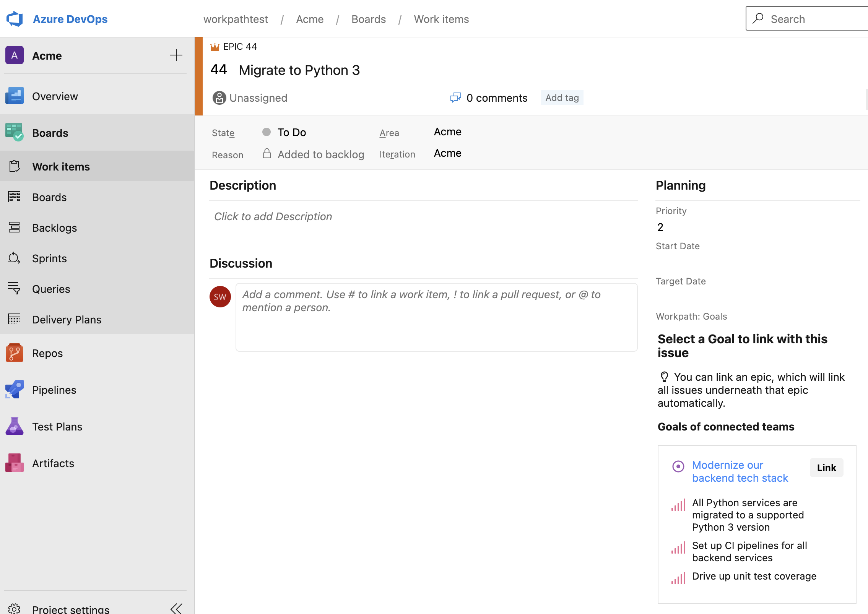Click workpathtest in breadcrumb
The width and height of the screenshot is (868, 614).
(236, 19)
